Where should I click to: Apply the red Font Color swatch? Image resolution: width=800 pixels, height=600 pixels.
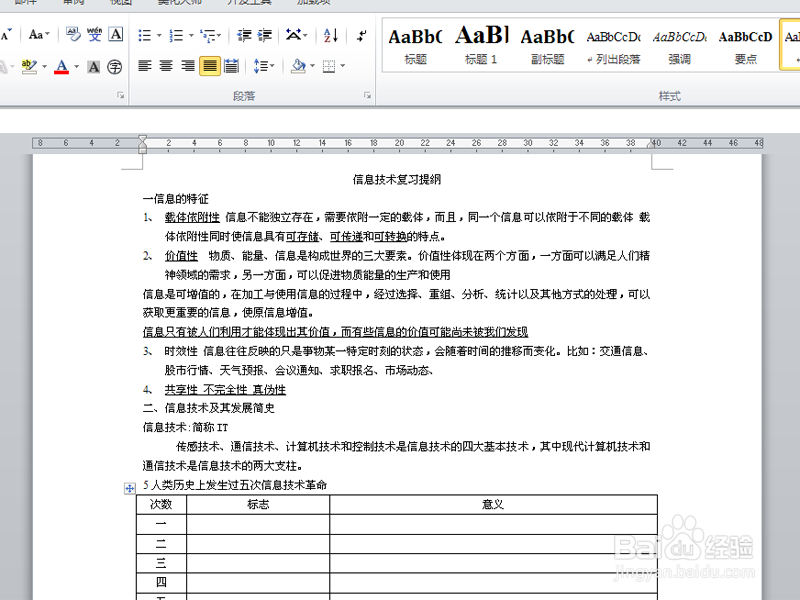coord(62,66)
